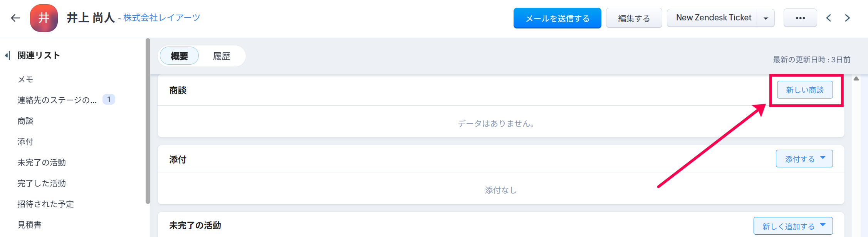Viewport: 868px width, 237px height.
Task: Click the メールを送信する button
Action: [557, 18]
